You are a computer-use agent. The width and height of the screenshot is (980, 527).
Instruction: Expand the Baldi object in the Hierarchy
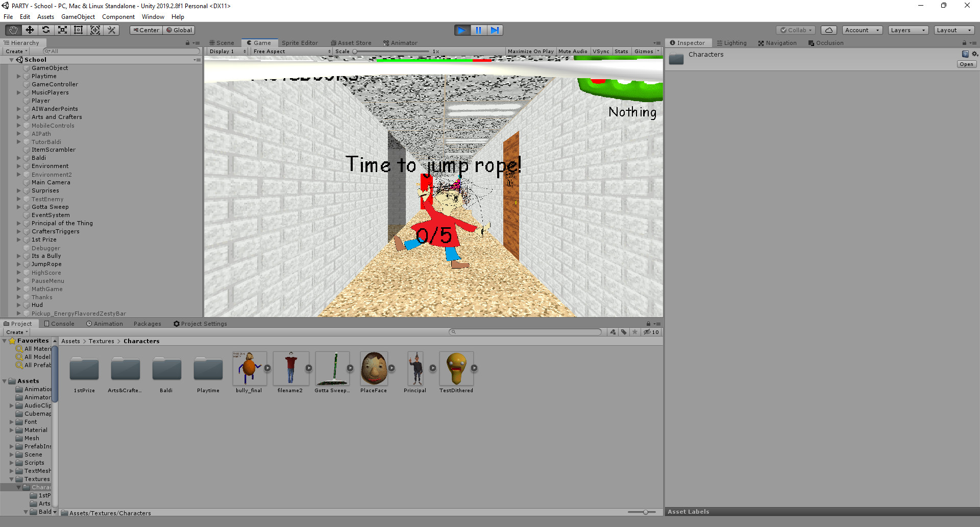point(19,158)
